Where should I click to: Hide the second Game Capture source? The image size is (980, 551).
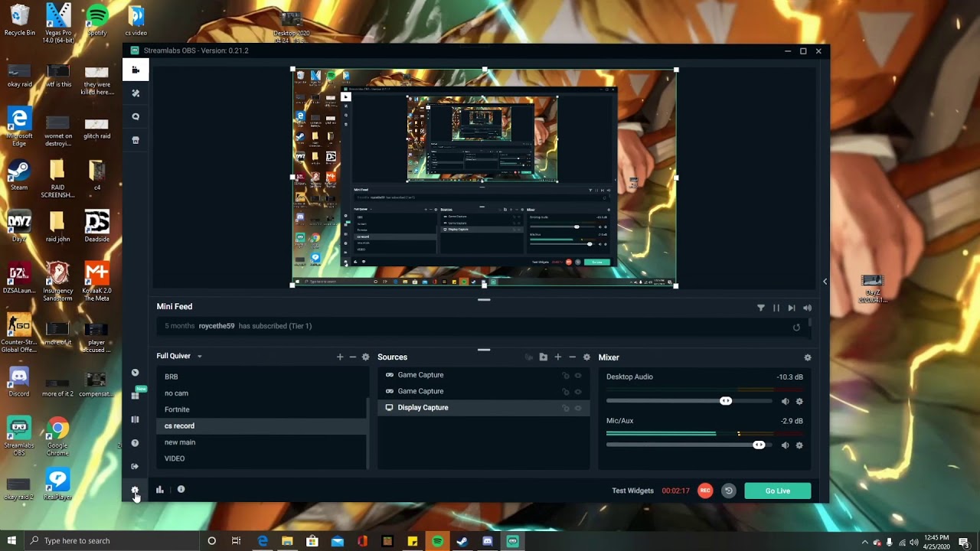tap(578, 391)
